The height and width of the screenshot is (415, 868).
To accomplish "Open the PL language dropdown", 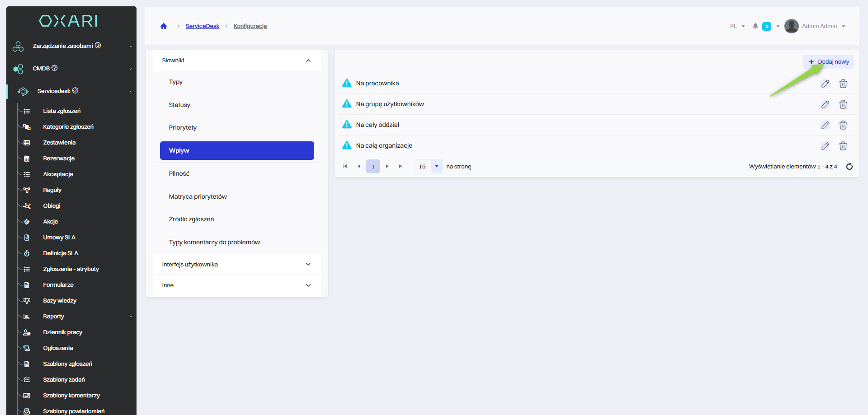I will [737, 26].
